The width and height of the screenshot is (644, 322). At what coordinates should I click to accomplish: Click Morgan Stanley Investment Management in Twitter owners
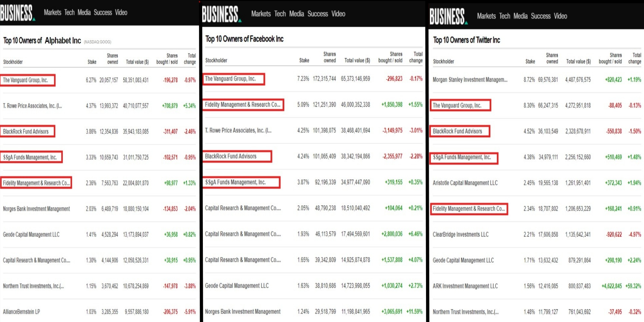[x=470, y=80]
